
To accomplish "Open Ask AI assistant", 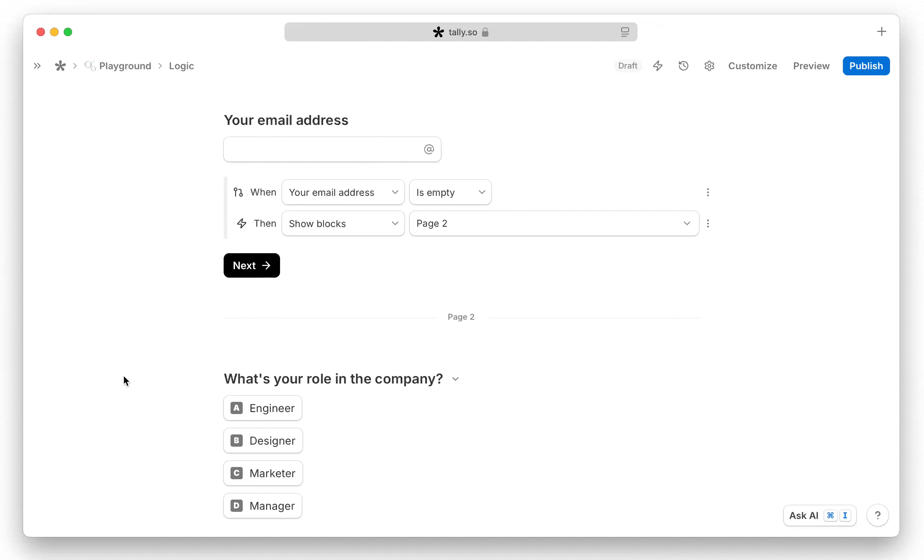I will pos(819,516).
